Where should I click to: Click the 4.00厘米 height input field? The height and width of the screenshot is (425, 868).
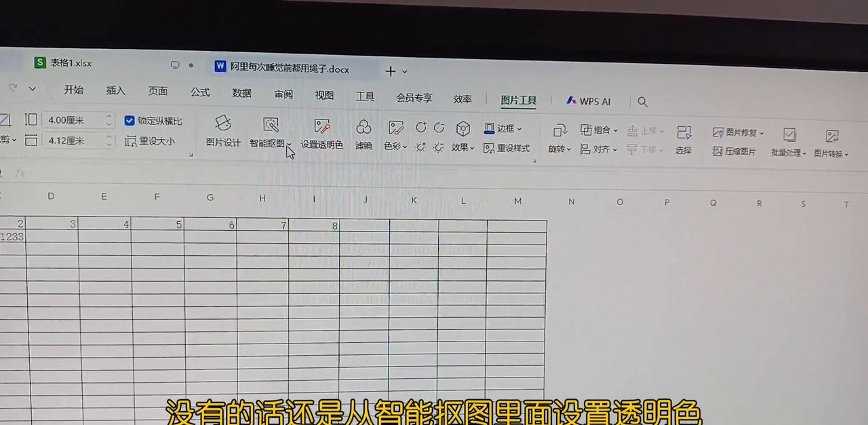[73, 120]
